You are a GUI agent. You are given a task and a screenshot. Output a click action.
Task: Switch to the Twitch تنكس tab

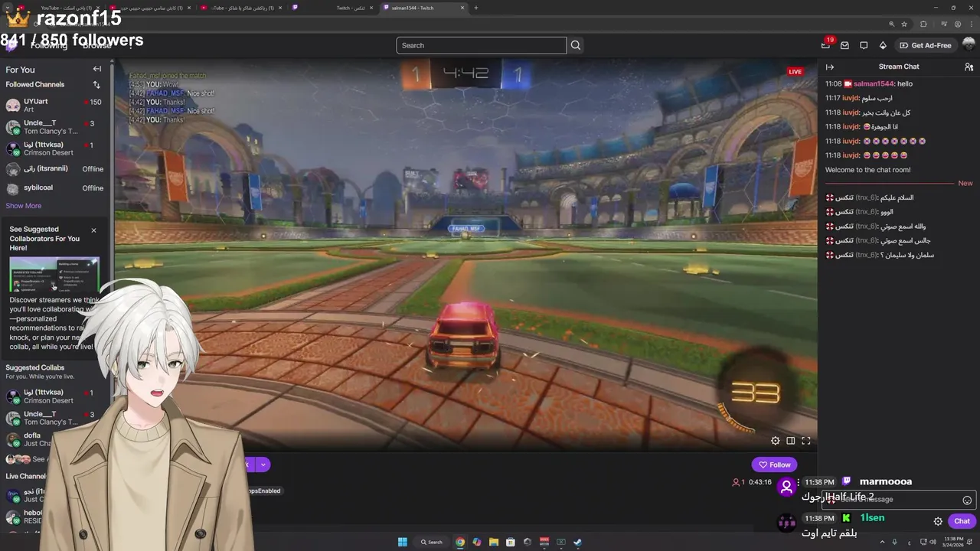[x=333, y=8]
